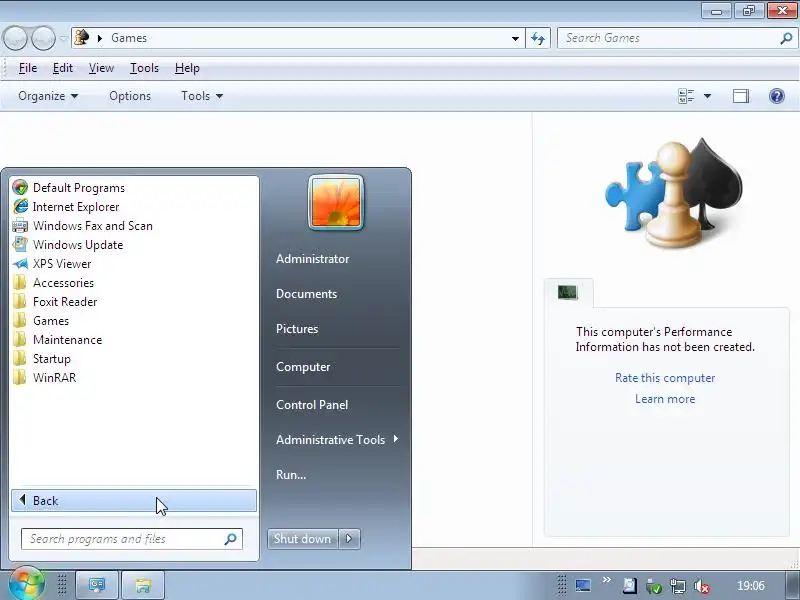This screenshot has height=600, width=800.
Task: Click the change view icon
Action: [x=686, y=96]
